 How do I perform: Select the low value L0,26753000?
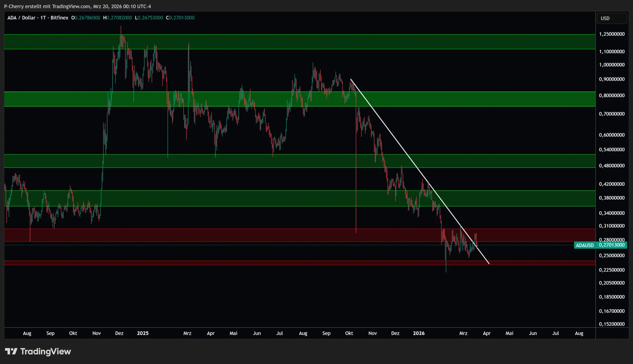pyautogui.click(x=149, y=18)
